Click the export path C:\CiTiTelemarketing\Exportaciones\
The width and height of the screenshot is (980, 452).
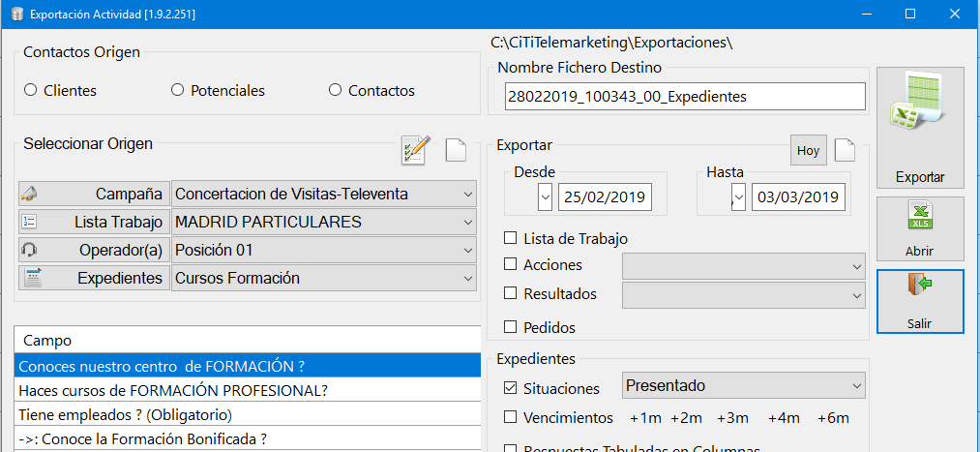611,44
